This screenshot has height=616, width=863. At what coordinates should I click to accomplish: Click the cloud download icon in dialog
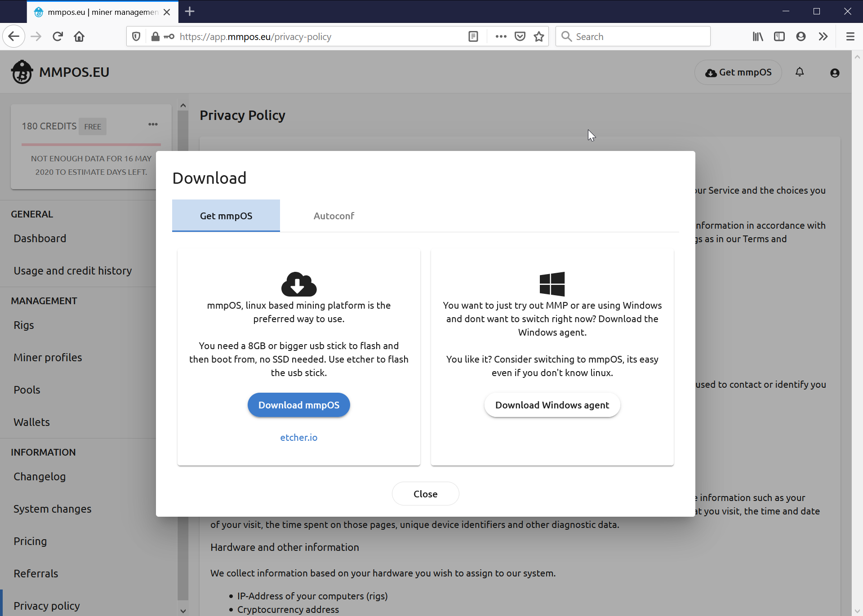(x=299, y=284)
